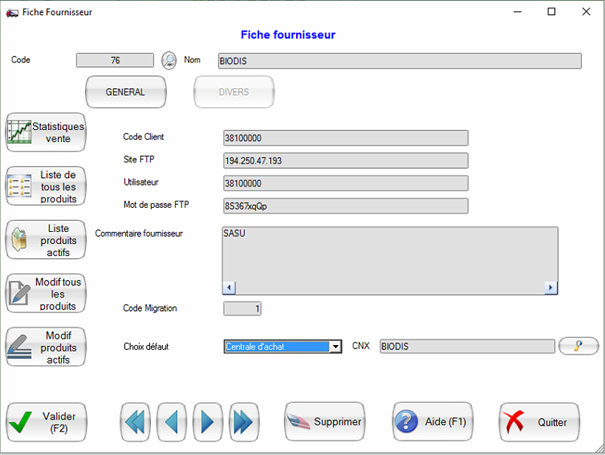Open Aide (F1) help
This screenshot has width=605, height=455.
coord(432,422)
